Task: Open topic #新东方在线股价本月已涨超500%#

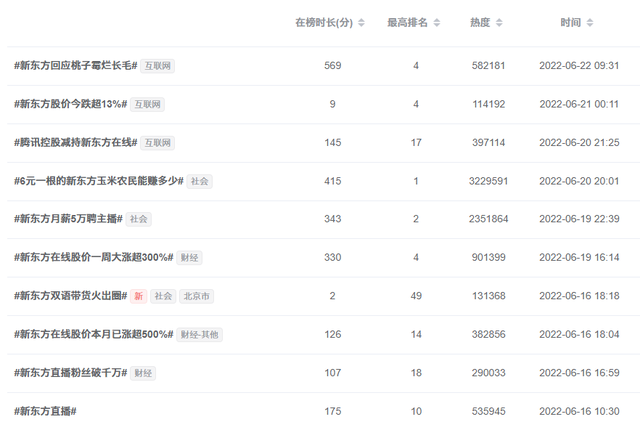Action: coord(94,335)
